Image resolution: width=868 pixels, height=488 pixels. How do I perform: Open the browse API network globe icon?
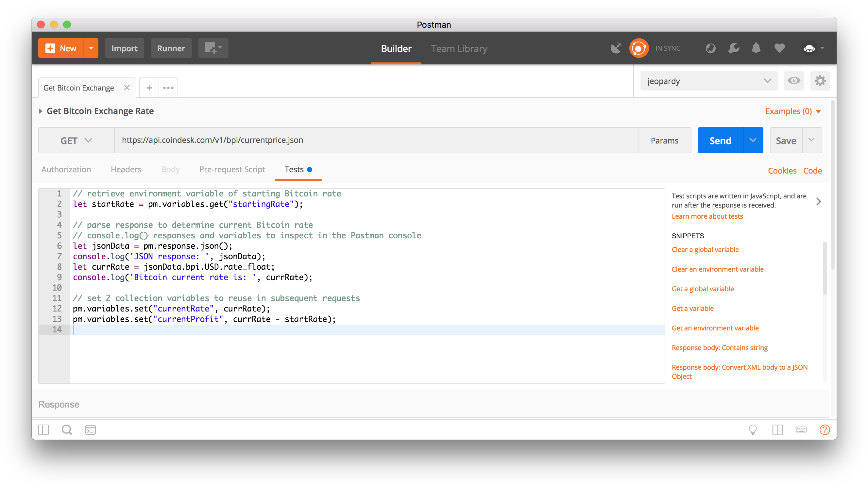[x=710, y=48]
